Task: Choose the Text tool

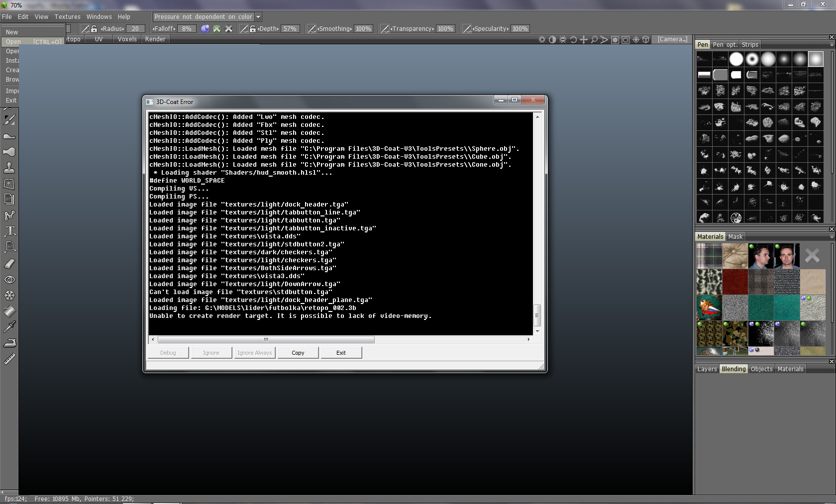Action: (x=9, y=231)
